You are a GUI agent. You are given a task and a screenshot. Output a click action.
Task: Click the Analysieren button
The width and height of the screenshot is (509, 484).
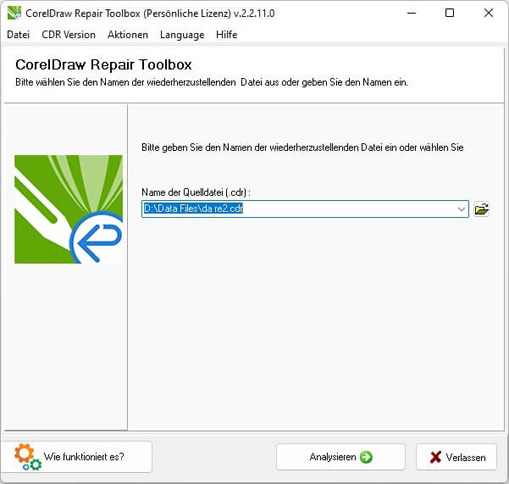(x=341, y=457)
